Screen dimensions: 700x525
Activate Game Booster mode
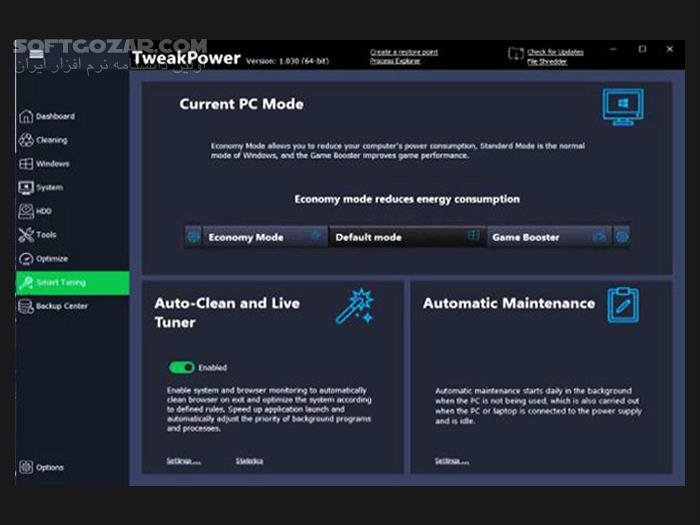(549, 237)
